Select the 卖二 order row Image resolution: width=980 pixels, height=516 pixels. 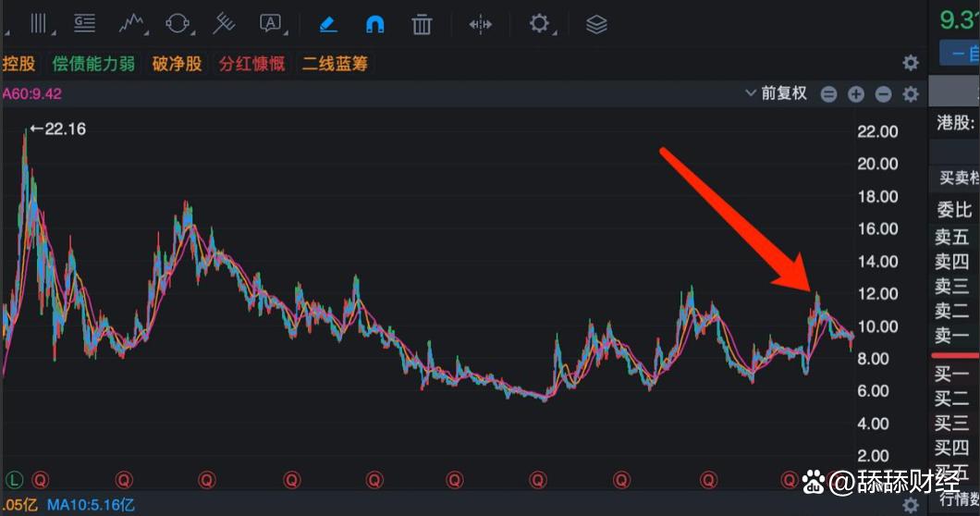(952, 310)
